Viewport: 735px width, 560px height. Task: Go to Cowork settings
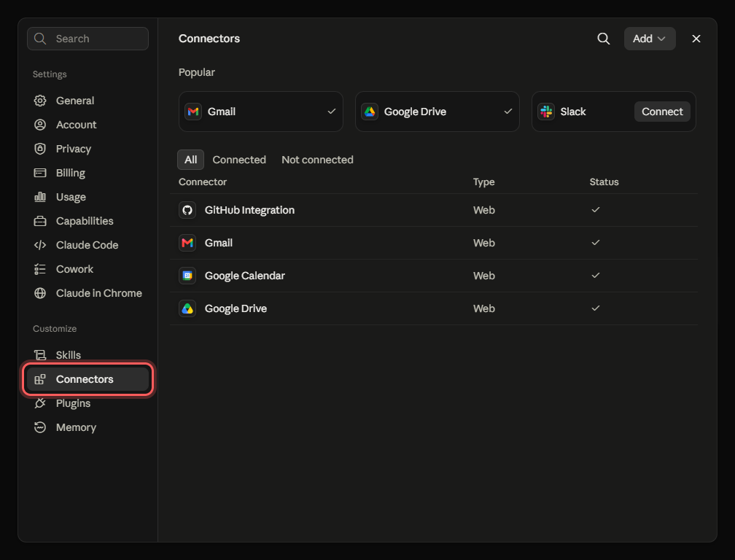point(87,269)
